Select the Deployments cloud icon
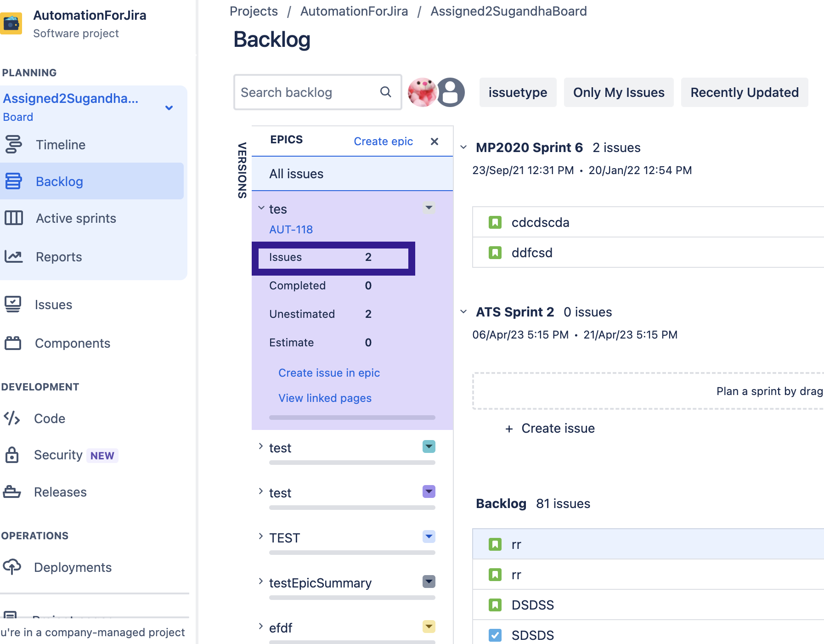This screenshot has width=824, height=644. [11, 567]
